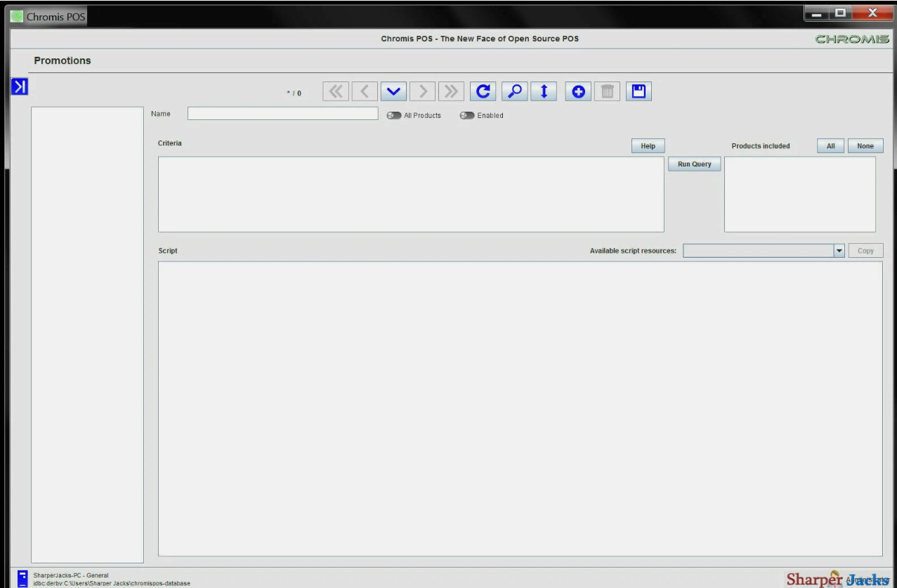Click the Run Query button
The width and height of the screenshot is (897, 588).
(694, 164)
